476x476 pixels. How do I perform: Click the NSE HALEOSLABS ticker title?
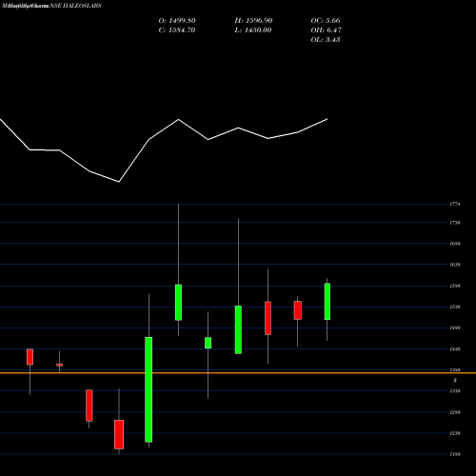point(75,6)
